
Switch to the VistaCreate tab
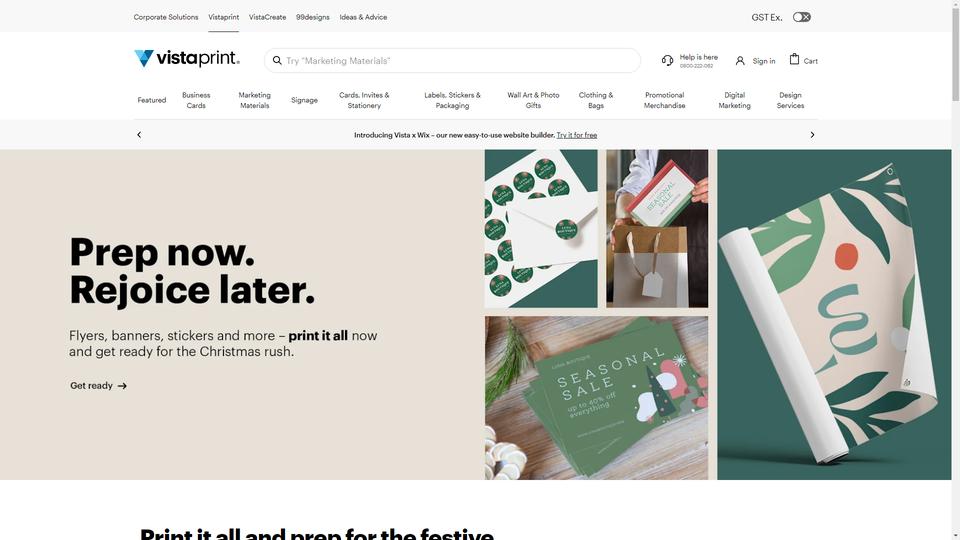click(x=268, y=17)
